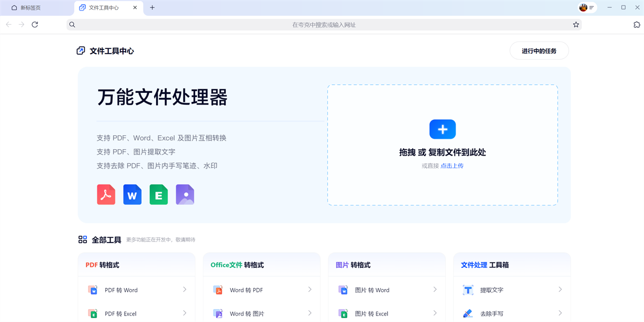
Task: Open the 进行中的任务 button
Action: pyautogui.click(x=539, y=51)
